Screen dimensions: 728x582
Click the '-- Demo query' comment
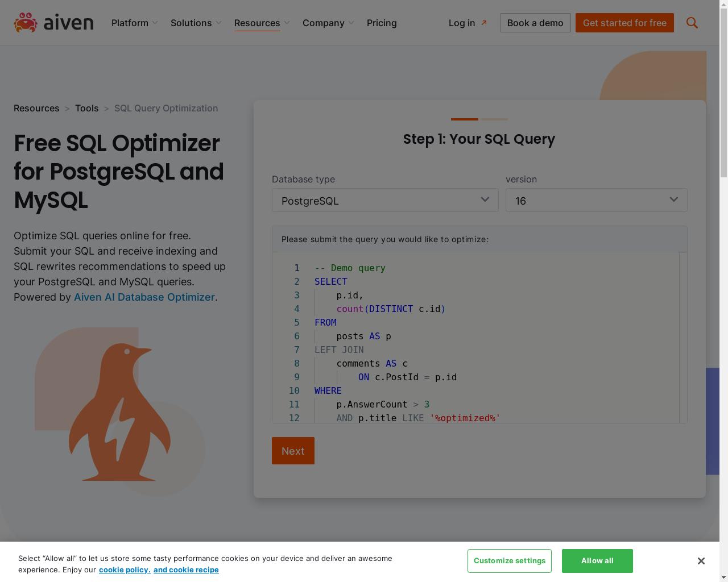pos(350,268)
